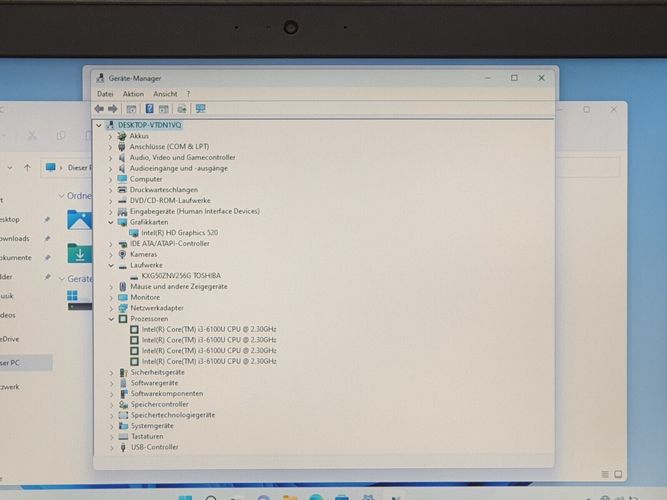Open the Datei menu
Image resolution: width=667 pixels, height=500 pixels.
coord(105,94)
